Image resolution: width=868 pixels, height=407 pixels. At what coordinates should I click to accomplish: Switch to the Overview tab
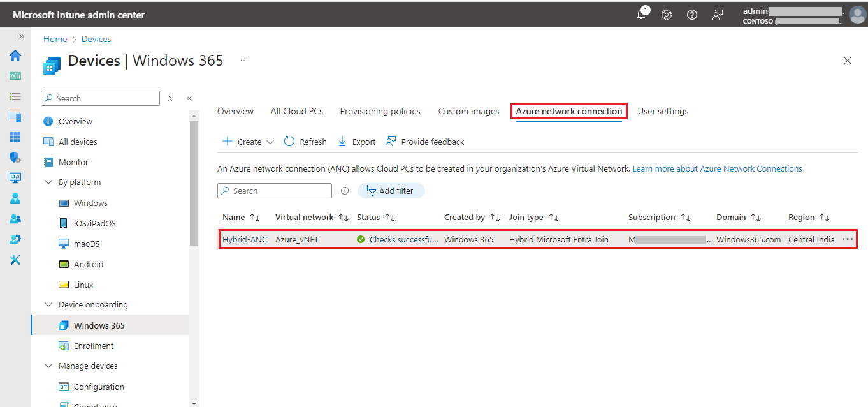coord(235,111)
